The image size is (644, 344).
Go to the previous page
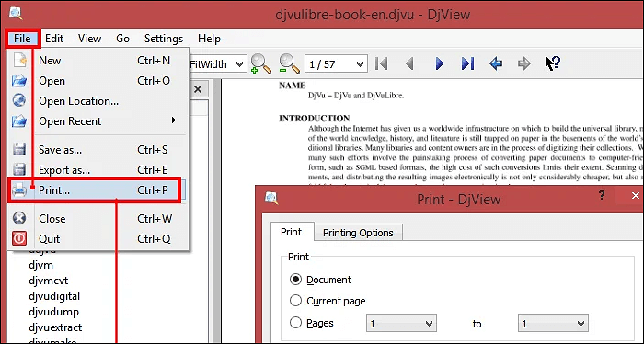[x=409, y=63]
